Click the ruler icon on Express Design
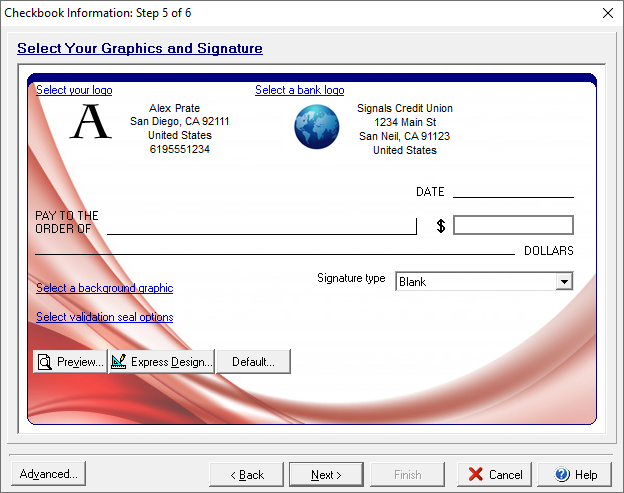Image resolution: width=624 pixels, height=493 pixels. pyautogui.click(x=119, y=361)
